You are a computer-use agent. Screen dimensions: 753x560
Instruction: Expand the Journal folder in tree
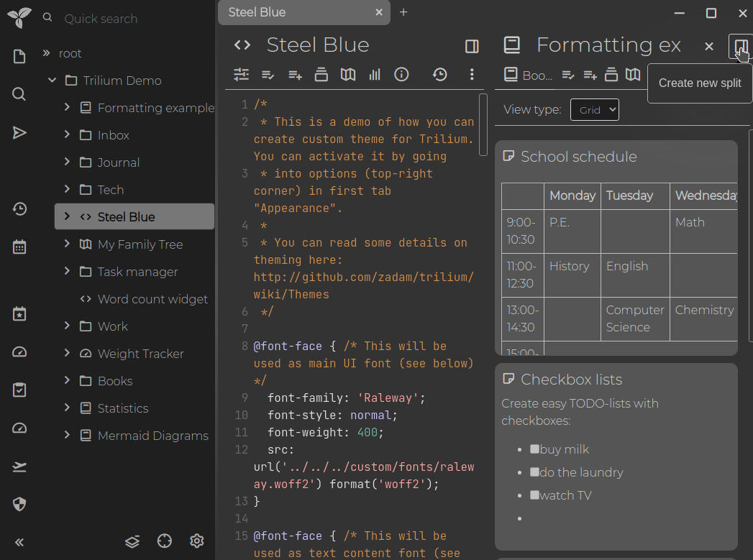[67, 162]
